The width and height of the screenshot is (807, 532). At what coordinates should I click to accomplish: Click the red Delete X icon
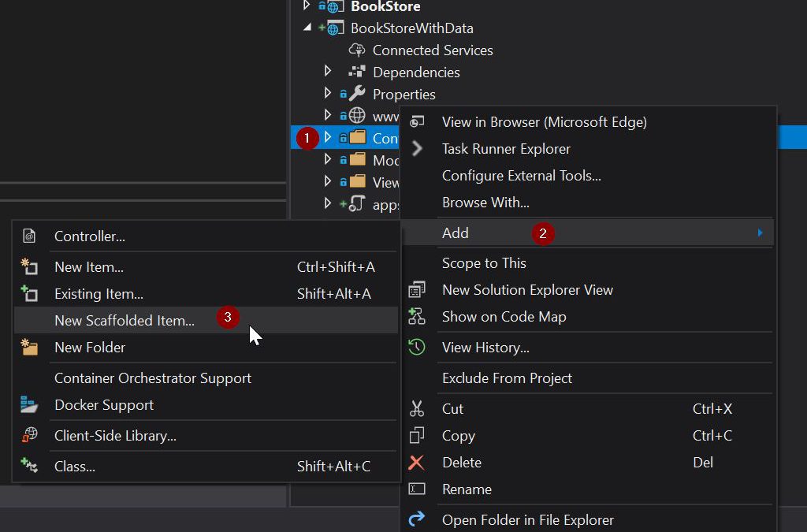coord(417,463)
